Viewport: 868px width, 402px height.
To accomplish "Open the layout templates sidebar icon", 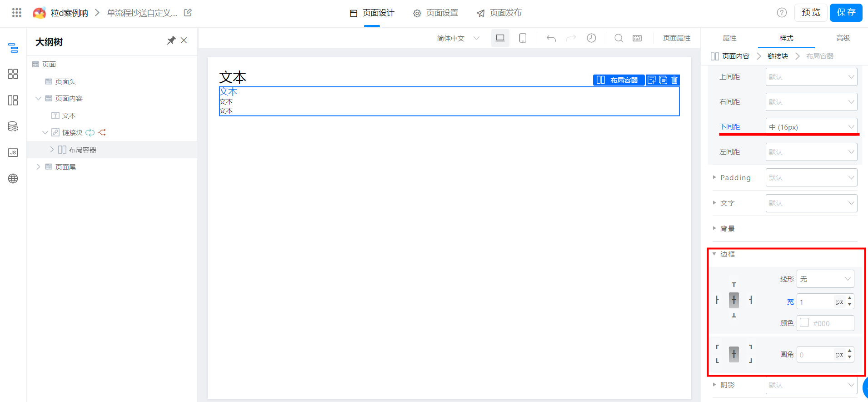I will [13, 100].
